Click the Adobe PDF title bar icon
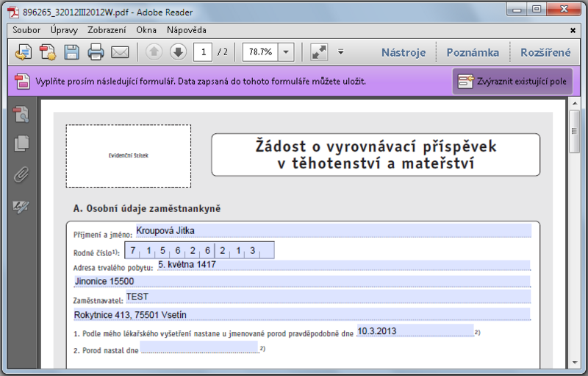Viewport: 588px width, 376px height. (14, 12)
